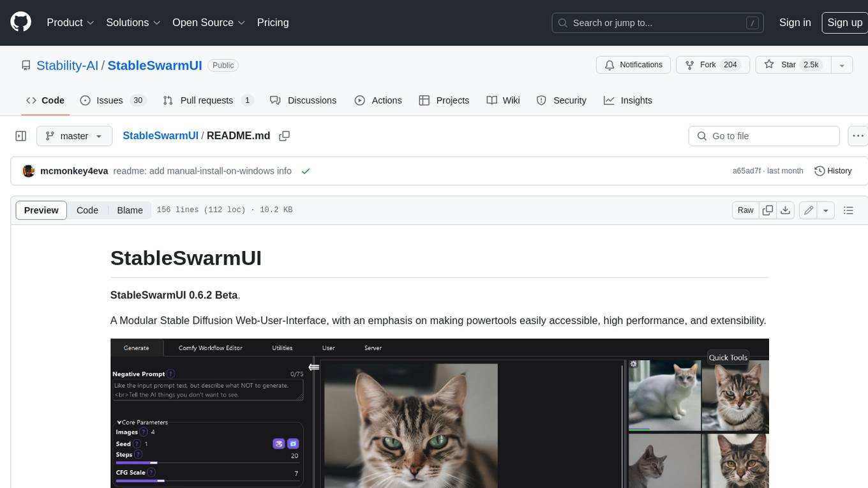
Task: Focus the Search or jump to field
Action: click(x=657, y=22)
